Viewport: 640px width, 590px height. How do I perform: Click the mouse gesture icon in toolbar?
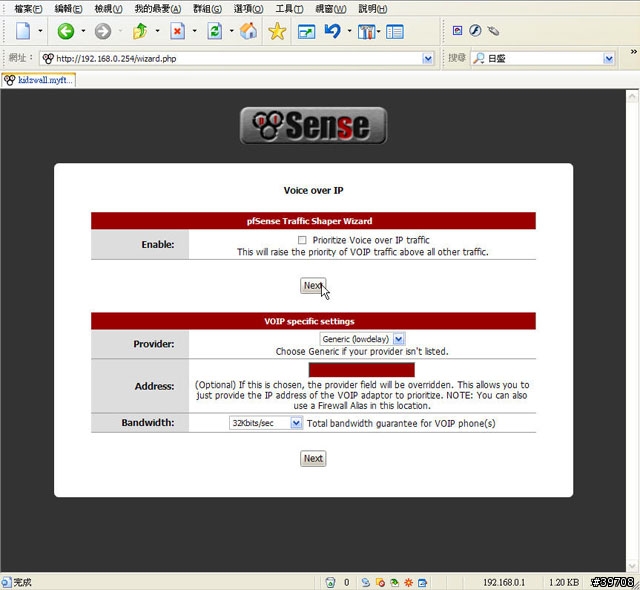click(x=493, y=31)
